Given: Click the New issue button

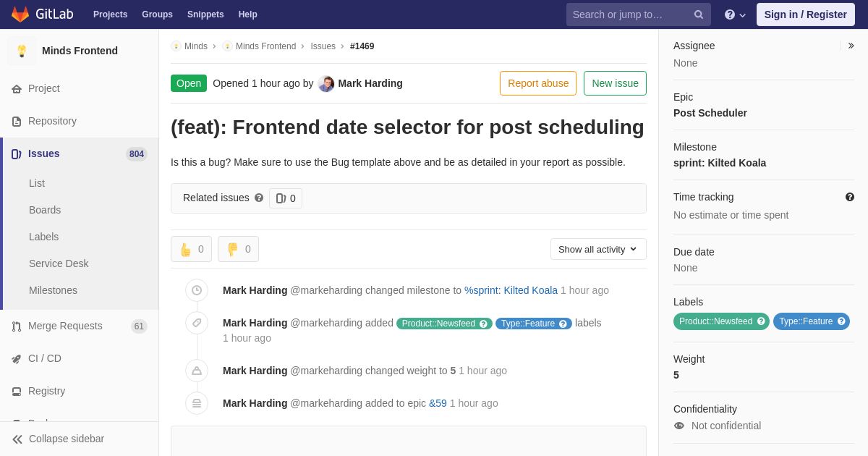Looking at the screenshot, I should [615, 83].
